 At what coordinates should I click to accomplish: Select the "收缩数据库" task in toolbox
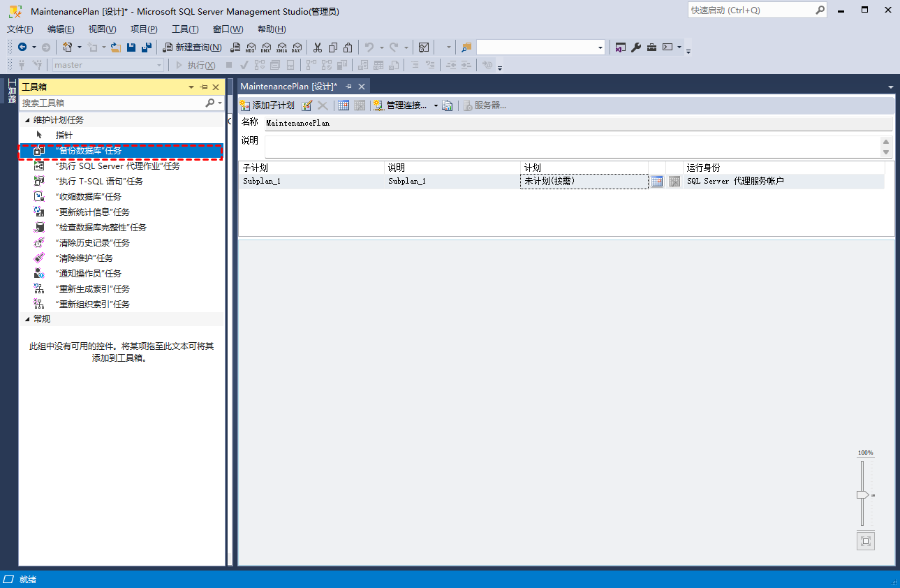[x=88, y=197]
